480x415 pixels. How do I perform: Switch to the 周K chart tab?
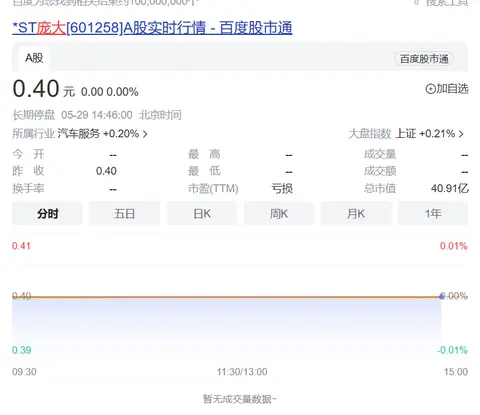click(x=279, y=213)
